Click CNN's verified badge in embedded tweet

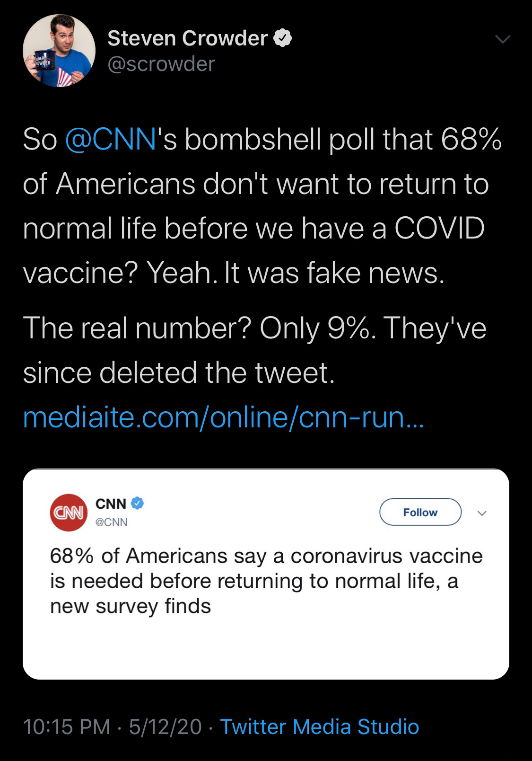137,504
